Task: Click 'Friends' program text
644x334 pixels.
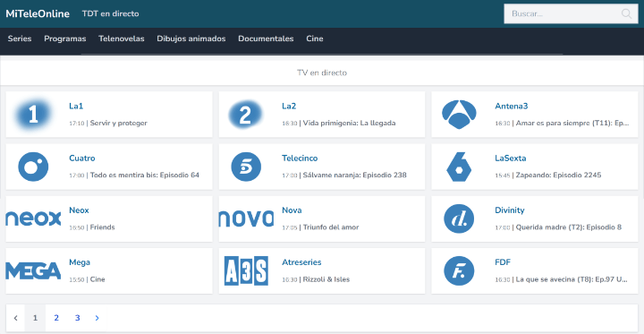Action: (102, 227)
